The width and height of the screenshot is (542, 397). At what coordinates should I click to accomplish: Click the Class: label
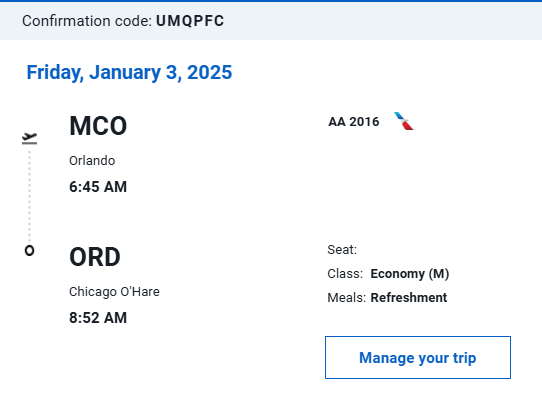345,274
